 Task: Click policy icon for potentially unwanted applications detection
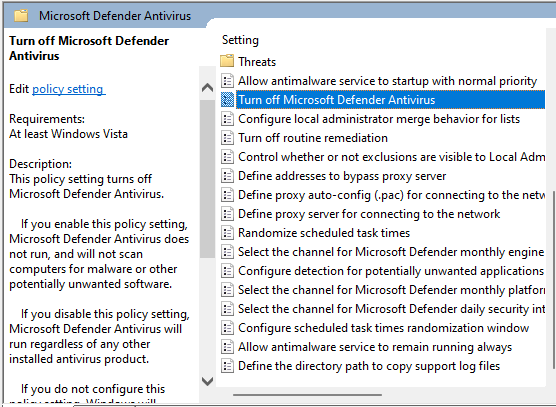pyautogui.click(x=227, y=271)
